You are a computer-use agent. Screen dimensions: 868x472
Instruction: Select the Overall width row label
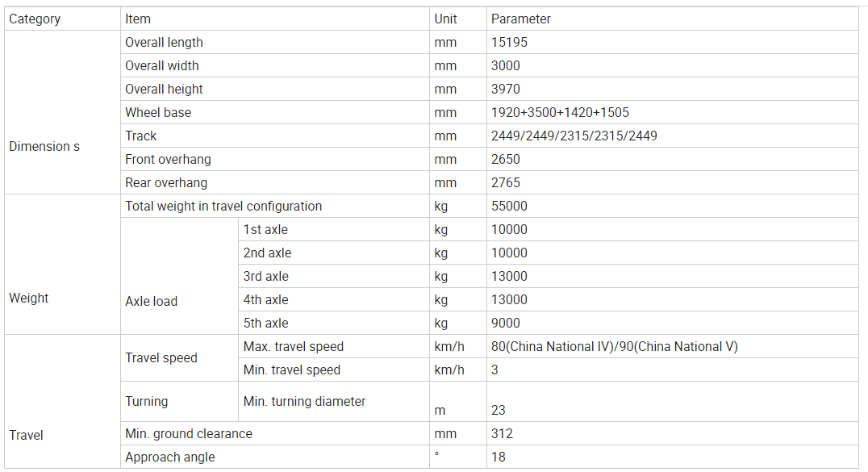click(x=162, y=65)
